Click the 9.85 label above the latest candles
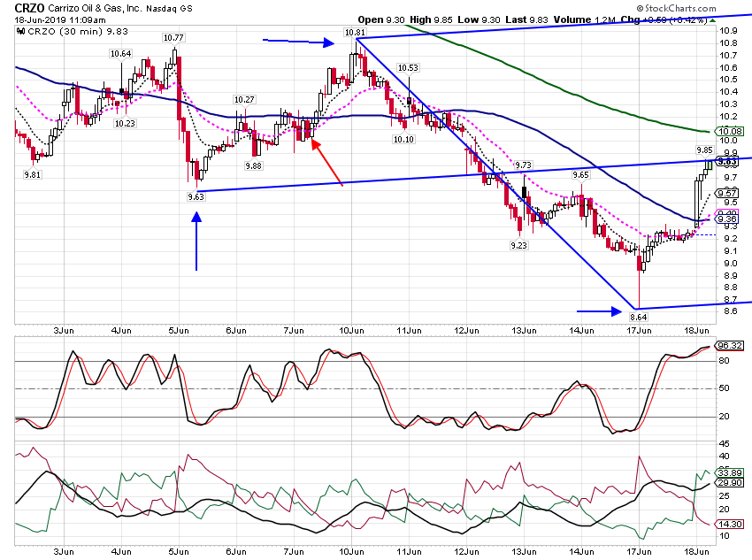The width and height of the screenshot is (752, 560). pyautogui.click(x=704, y=150)
